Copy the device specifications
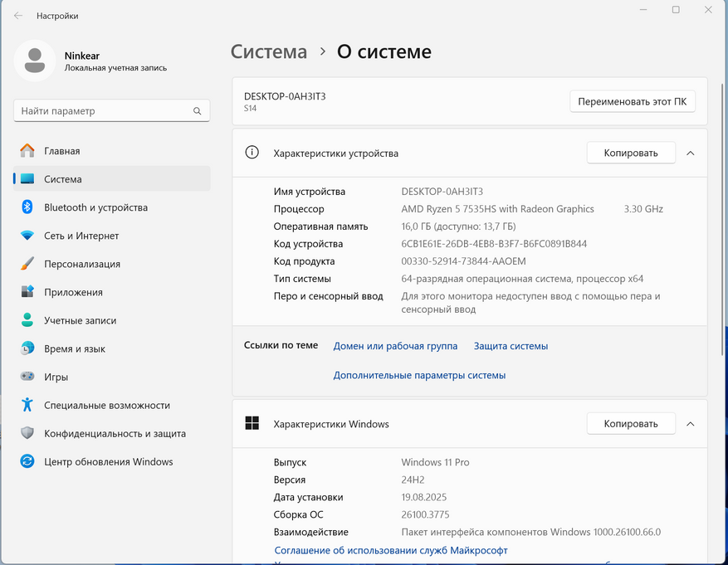The image size is (728, 565). (x=630, y=153)
